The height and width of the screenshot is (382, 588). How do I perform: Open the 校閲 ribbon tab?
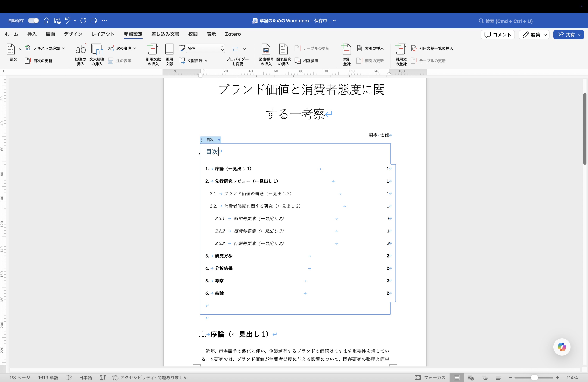tap(193, 34)
